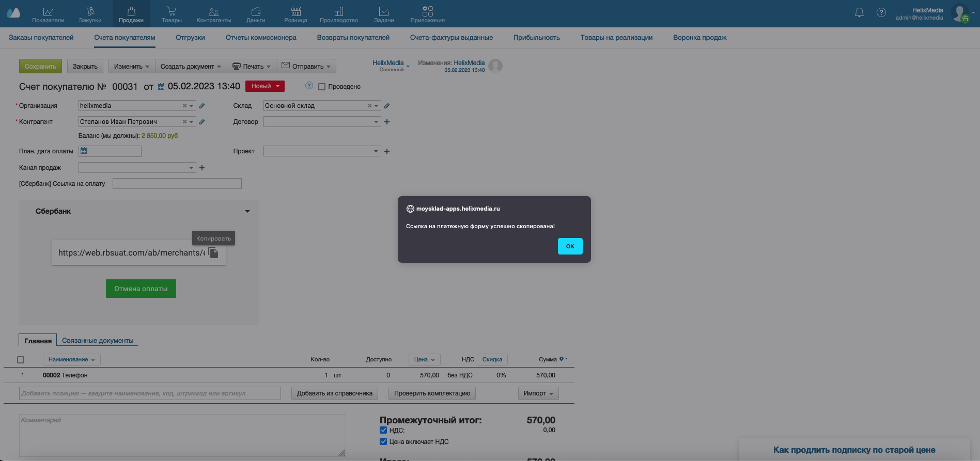Go to the Розница section
Screen dimensions: 980x461
coord(296,14)
